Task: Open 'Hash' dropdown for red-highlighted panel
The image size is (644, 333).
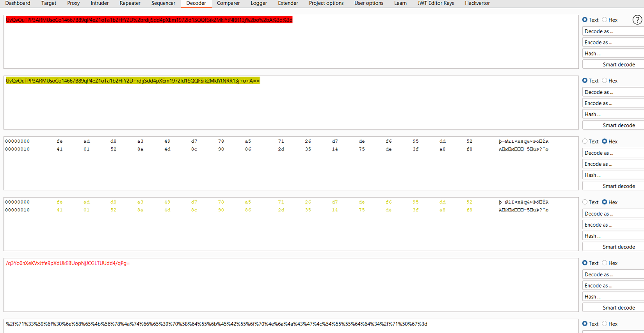Action: pos(613,54)
